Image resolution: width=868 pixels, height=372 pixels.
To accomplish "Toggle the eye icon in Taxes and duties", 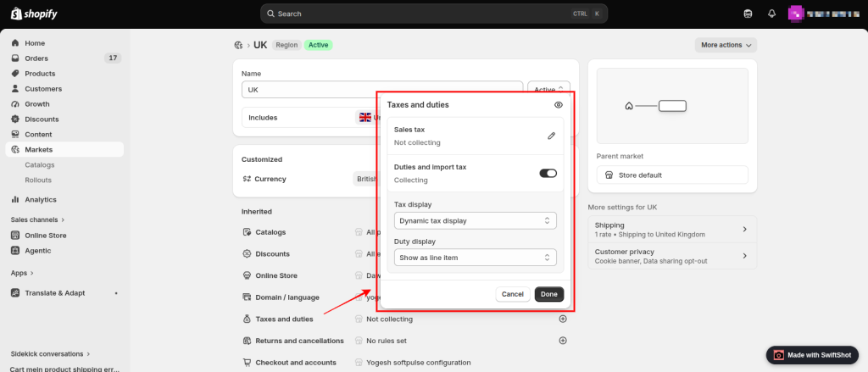I will [x=558, y=104].
